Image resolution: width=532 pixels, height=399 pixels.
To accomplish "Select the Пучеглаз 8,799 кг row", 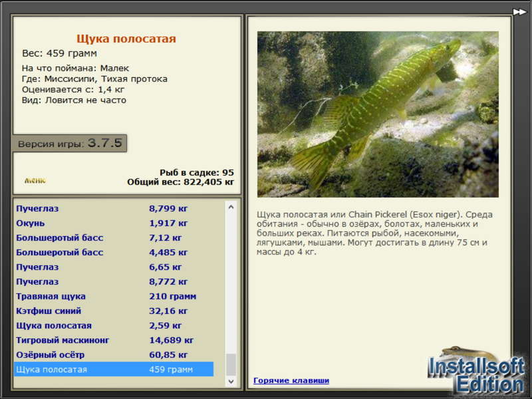I will point(114,208).
